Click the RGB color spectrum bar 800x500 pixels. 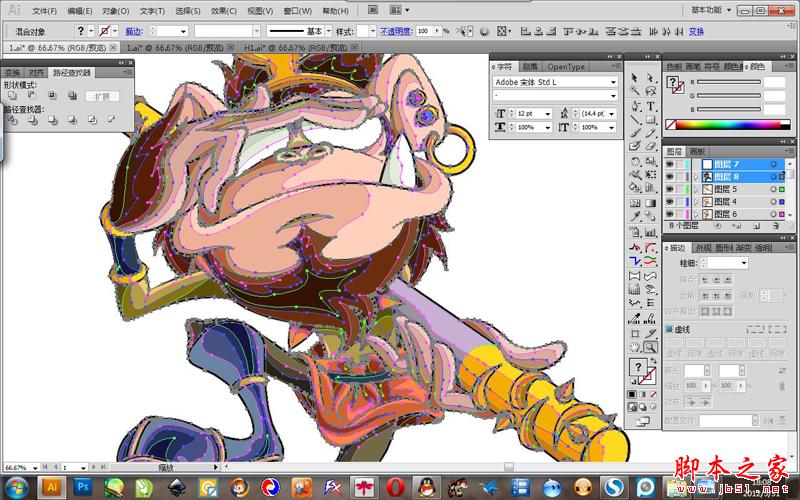tap(728, 124)
